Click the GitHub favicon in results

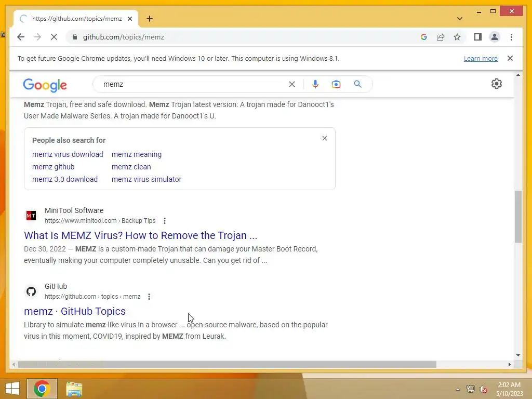coord(31,291)
